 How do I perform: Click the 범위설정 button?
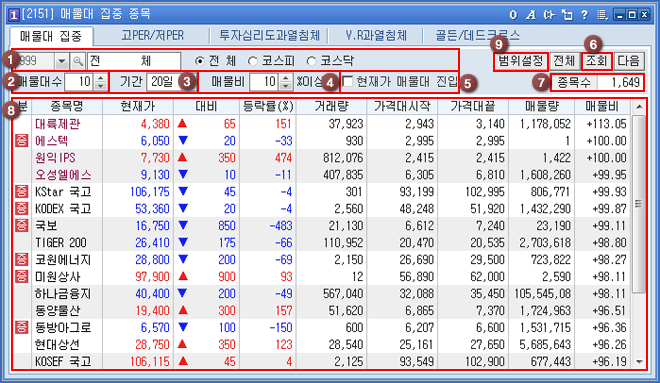point(521,61)
